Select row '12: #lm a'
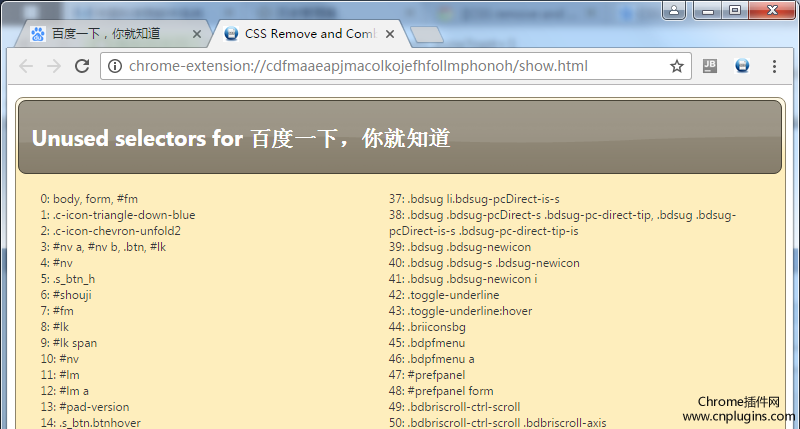The image size is (800, 429). point(65,391)
